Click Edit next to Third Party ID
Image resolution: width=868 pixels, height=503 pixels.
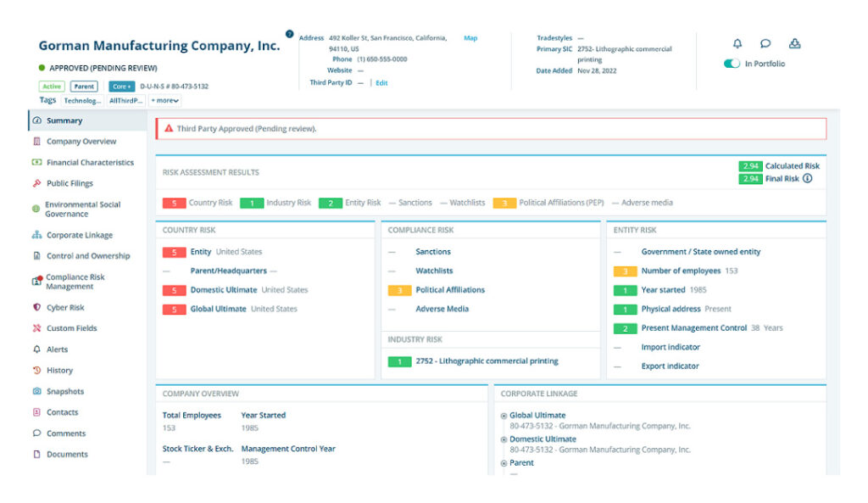[381, 83]
